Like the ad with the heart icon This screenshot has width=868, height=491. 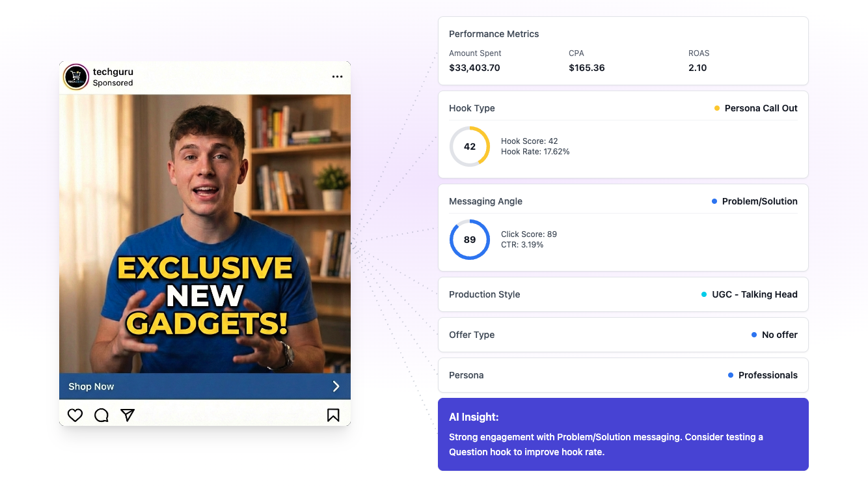75,415
